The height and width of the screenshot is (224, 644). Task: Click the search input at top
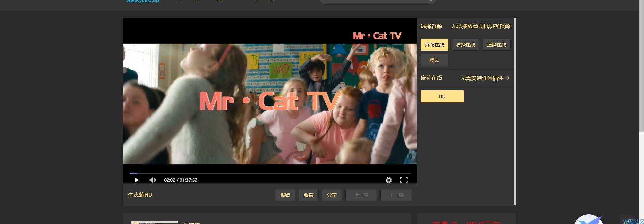pyautogui.click(x=377, y=2)
